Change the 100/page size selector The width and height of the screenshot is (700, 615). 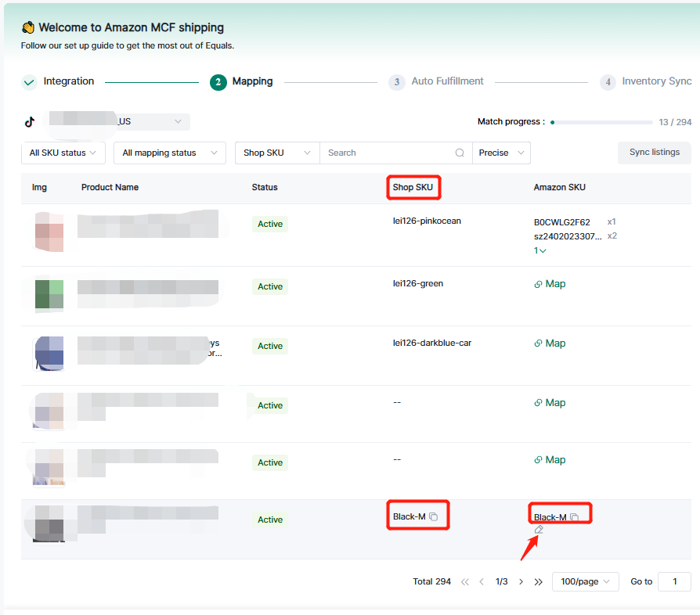[x=585, y=581]
